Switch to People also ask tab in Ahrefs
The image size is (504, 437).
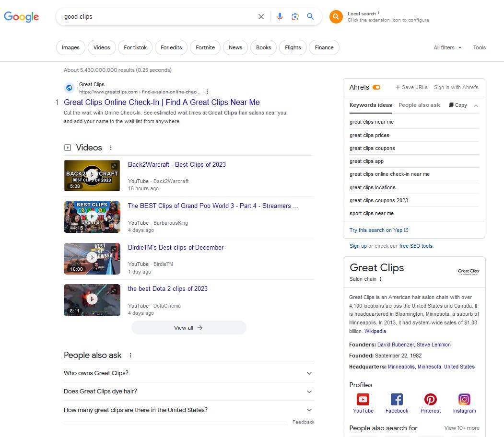click(x=419, y=105)
